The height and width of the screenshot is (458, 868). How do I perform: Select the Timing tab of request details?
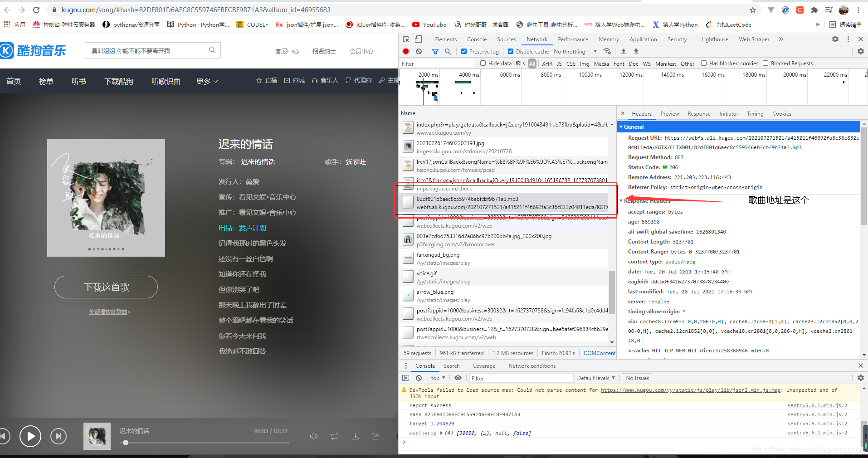point(755,114)
